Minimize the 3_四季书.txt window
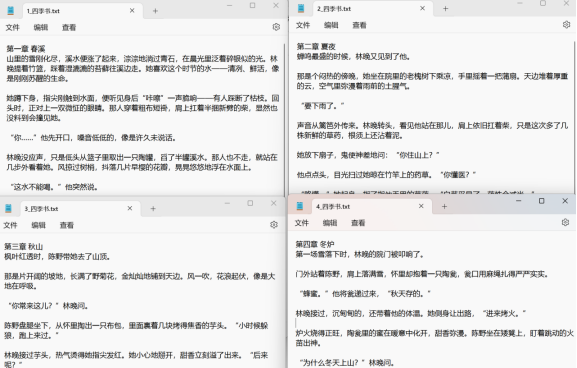 [x=227, y=203]
